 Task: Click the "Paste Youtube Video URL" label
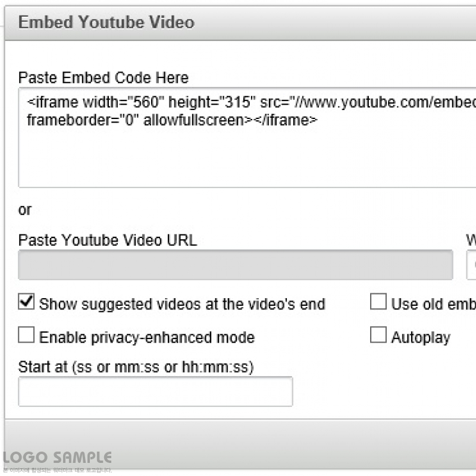(x=108, y=240)
